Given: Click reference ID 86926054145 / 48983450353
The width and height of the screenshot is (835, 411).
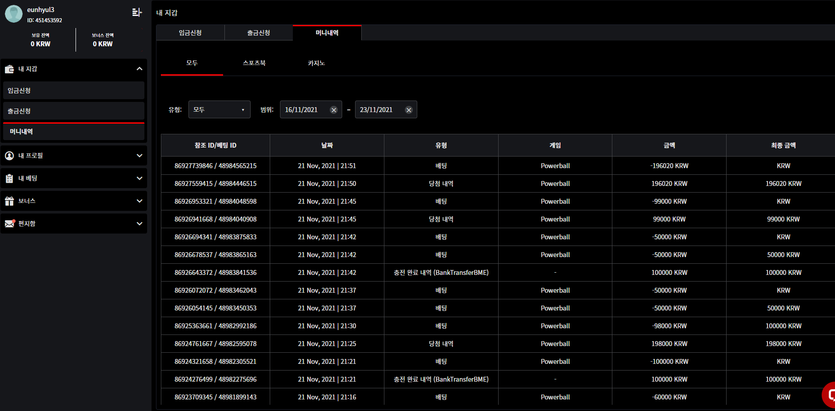Looking at the screenshot, I should coord(216,308).
